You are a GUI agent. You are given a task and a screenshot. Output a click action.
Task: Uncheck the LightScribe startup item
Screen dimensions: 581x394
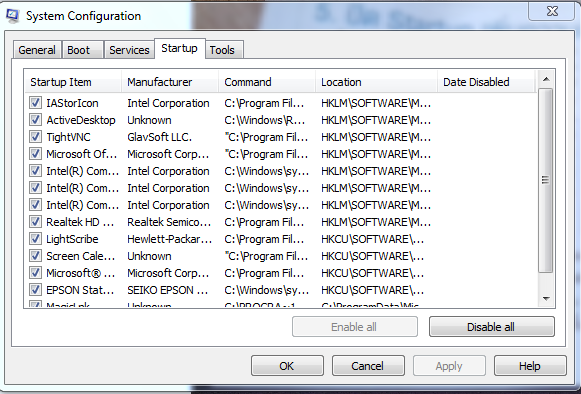point(35,239)
